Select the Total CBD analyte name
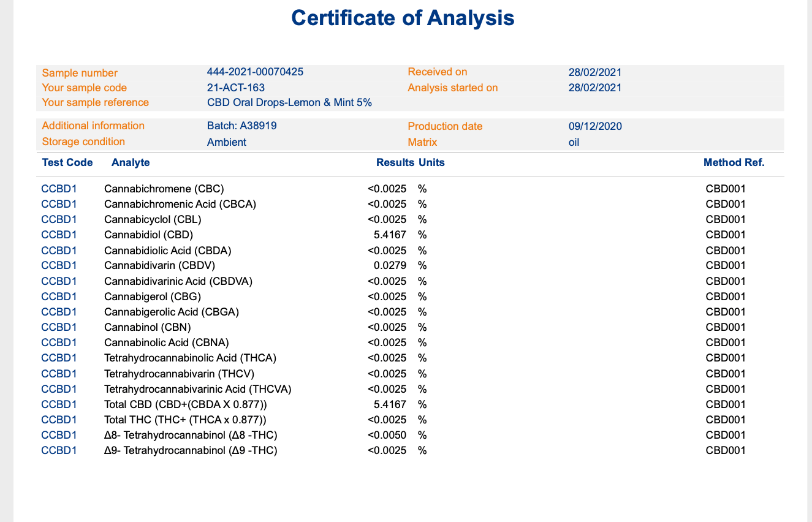Viewport: 812px width, 522px height. 185,404
